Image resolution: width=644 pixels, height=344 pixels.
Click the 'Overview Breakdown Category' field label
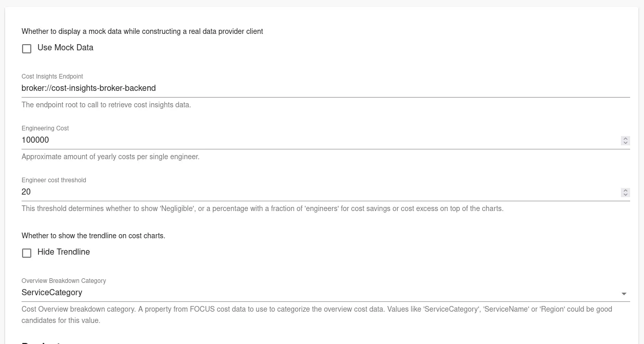point(64,281)
